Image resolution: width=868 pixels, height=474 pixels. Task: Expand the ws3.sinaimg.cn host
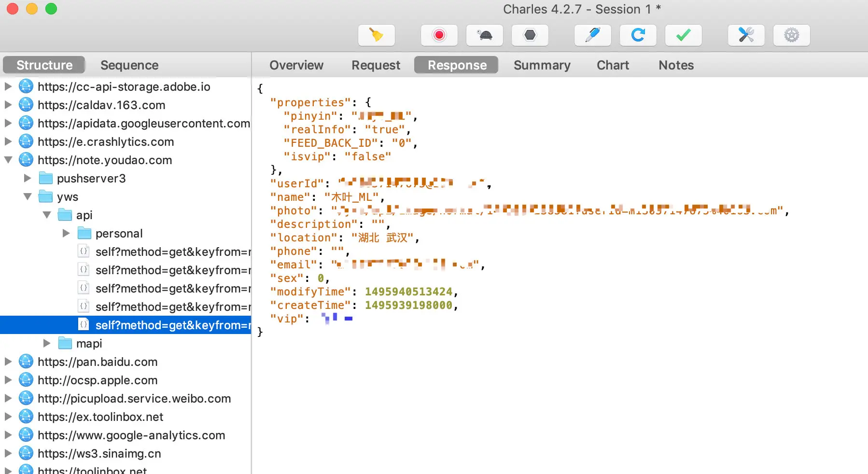8,454
